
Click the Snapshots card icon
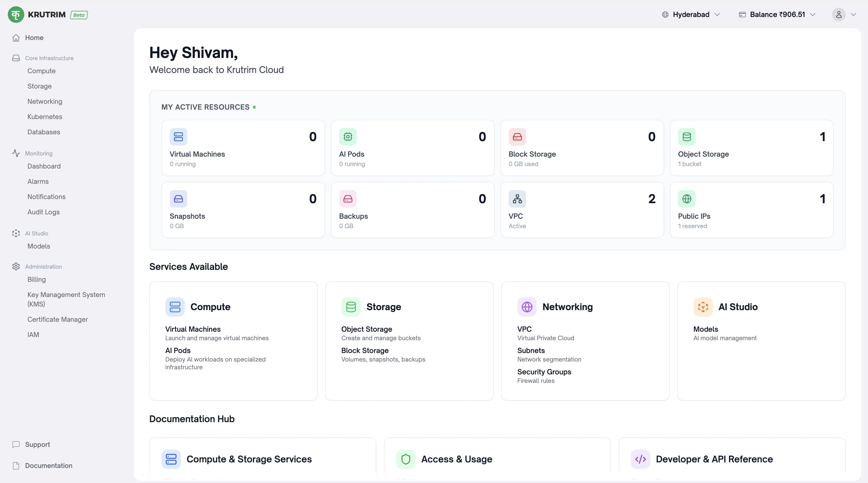[178, 199]
